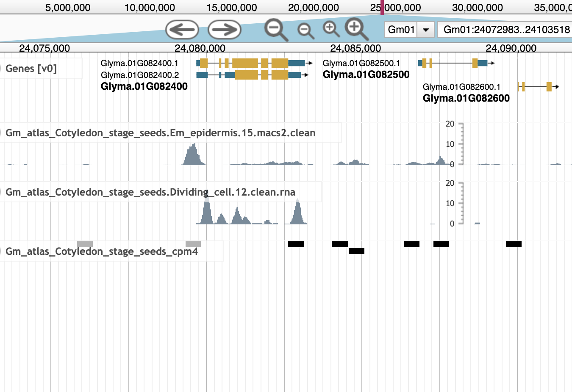Click the lower-row black feature in cpm4 track
Image resolution: width=572 pixels, height=392 pixels.
[x=356, y=251]
